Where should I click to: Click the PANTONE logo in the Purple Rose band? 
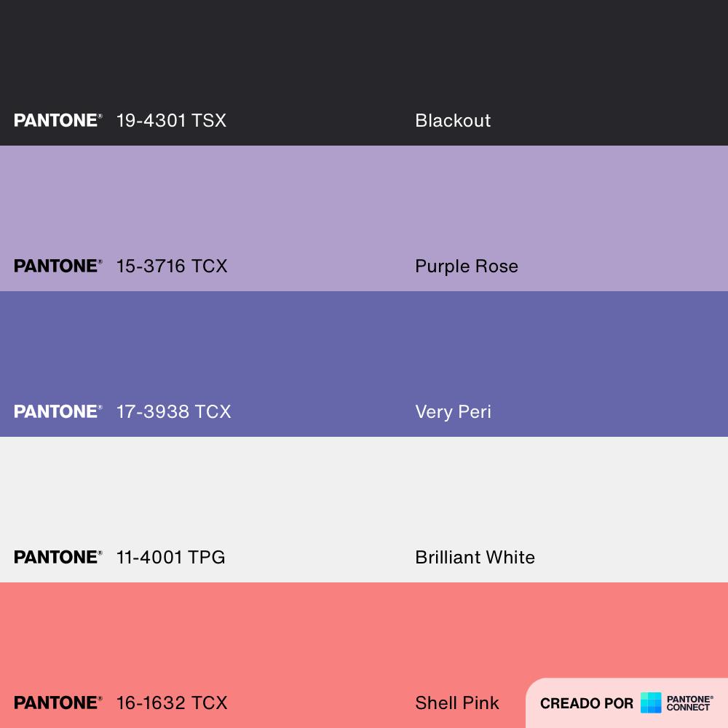pyautogui.click(x=58, y=266)
